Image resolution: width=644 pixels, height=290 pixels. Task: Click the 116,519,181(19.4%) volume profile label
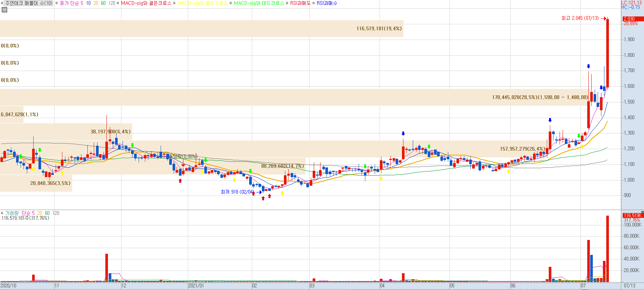click(379, 28)
